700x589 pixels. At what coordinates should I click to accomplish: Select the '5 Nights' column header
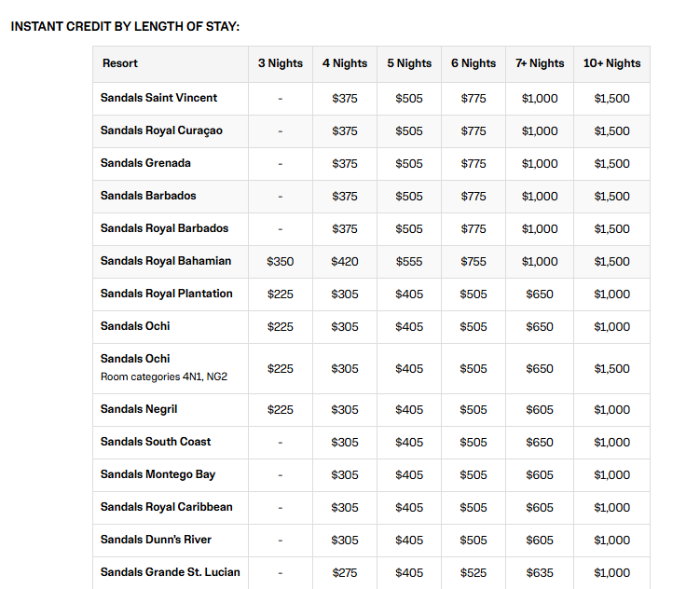pyautogui.click(x=409, y=63)
